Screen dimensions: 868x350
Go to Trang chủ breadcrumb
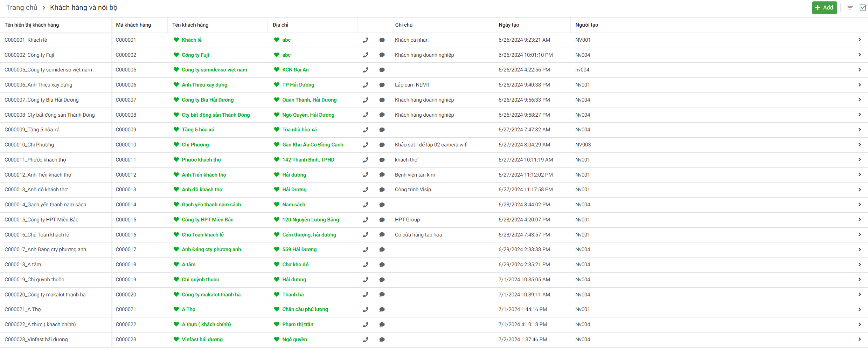[22, 8]
